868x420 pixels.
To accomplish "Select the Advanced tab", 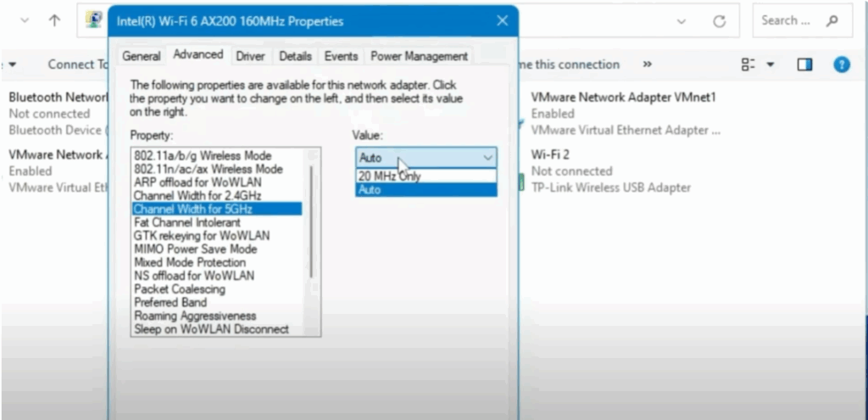I will [198, 54].
